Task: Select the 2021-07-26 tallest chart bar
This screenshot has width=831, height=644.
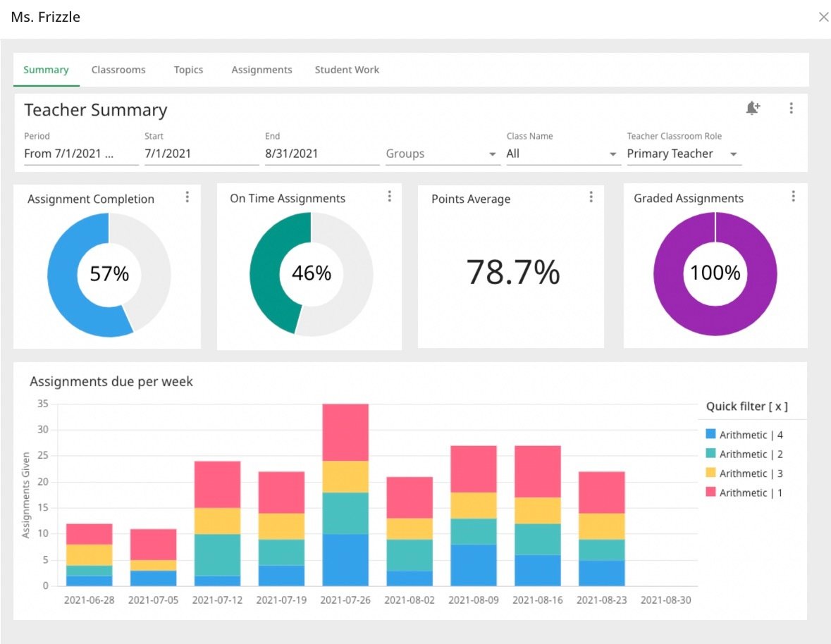Action: tap(345, 495)
